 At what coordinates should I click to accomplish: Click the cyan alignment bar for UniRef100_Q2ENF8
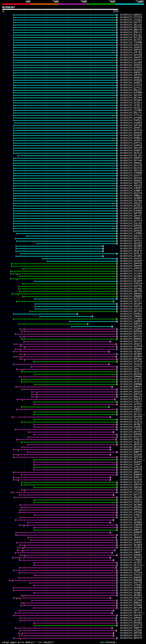click(x=94, y=321)
